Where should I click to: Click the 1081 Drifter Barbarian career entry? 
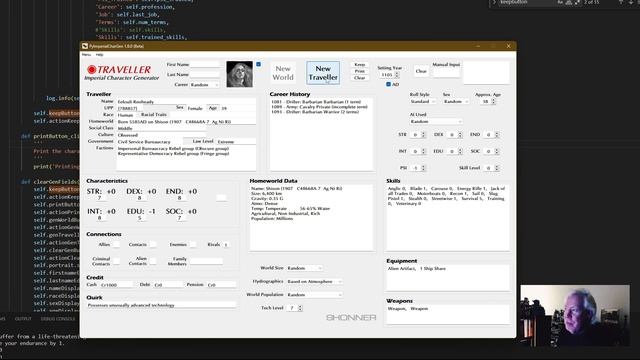click(x=316, y=102)
